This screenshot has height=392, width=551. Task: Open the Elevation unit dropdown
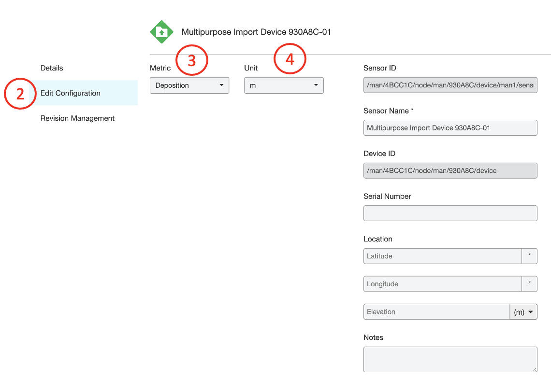523,311
